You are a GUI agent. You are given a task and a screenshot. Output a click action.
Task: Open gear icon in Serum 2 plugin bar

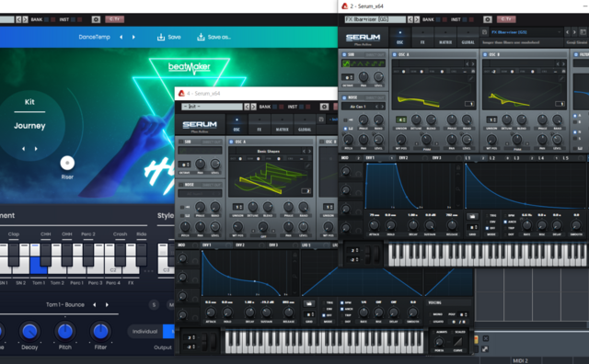487,19
